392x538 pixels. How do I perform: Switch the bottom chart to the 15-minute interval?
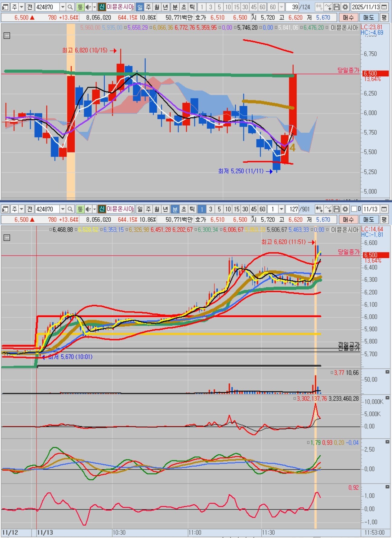pos(237,209)
